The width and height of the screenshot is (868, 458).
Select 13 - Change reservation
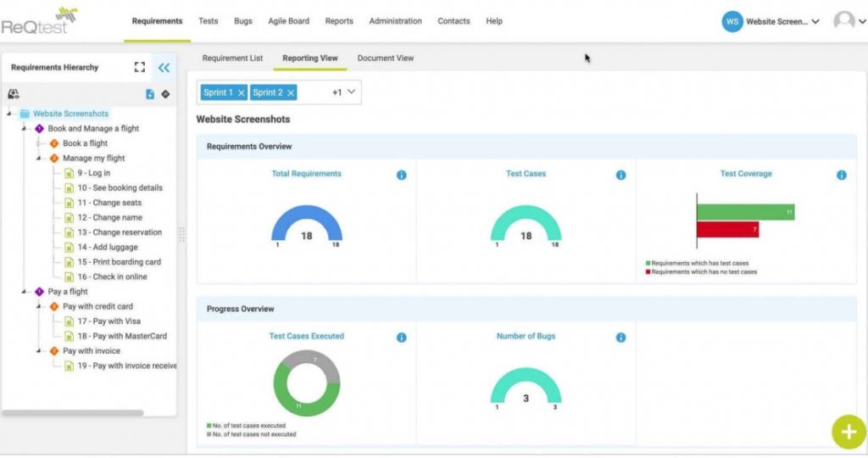120,232
